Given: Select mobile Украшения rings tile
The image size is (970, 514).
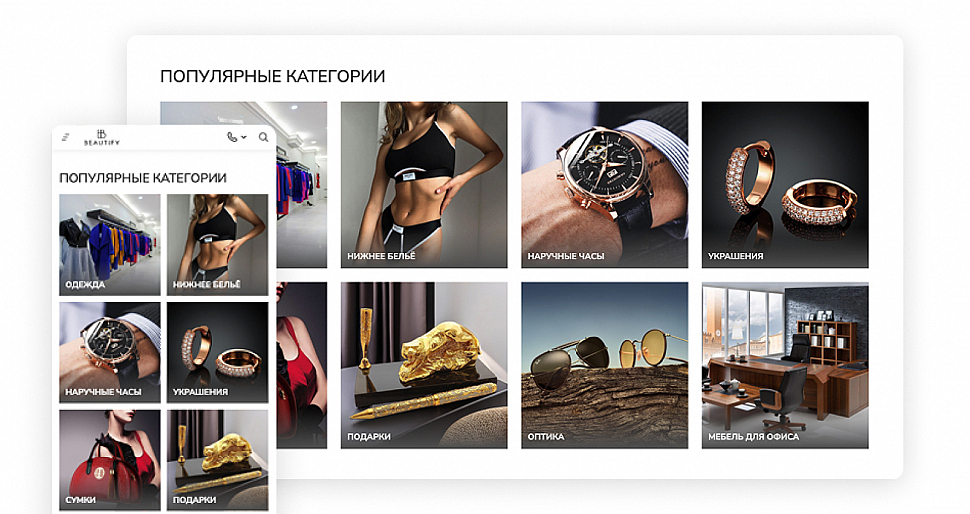Looking at the screenshot, I should pyautogui.click(x=218, y=353).
